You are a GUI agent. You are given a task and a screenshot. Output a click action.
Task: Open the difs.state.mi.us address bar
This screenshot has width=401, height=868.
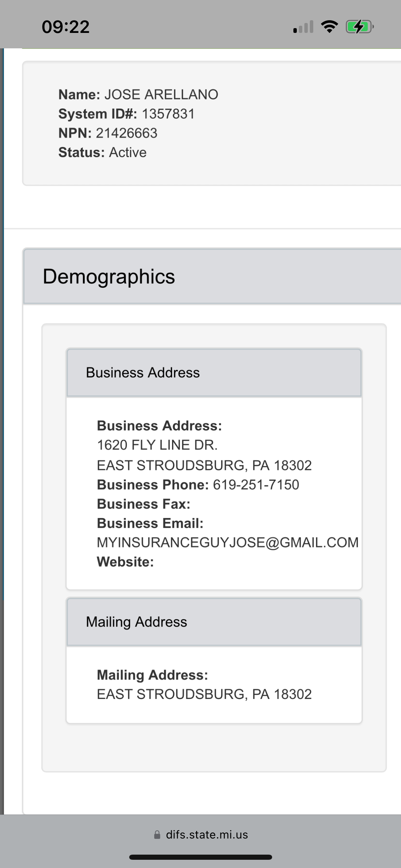click(207, 835)
